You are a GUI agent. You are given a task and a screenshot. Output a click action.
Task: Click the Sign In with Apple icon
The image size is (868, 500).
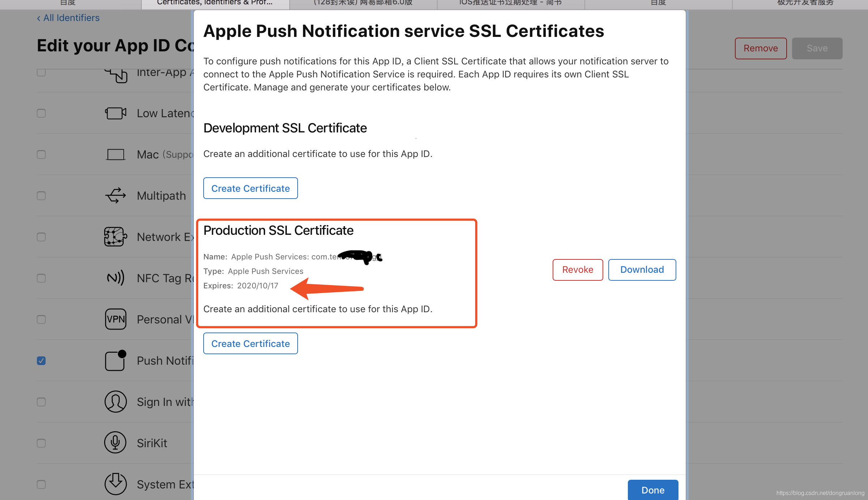pyautogui.click(x=115, y=402)
